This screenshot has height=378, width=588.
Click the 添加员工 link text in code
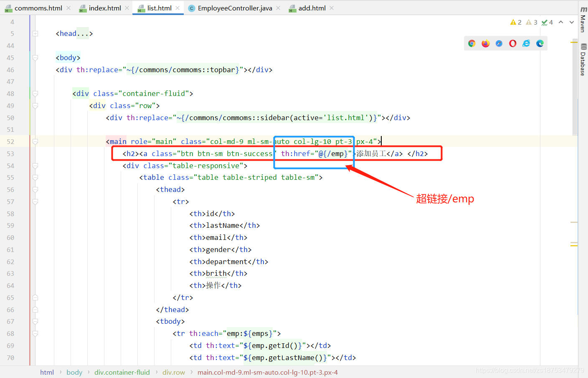pos(371,154)
